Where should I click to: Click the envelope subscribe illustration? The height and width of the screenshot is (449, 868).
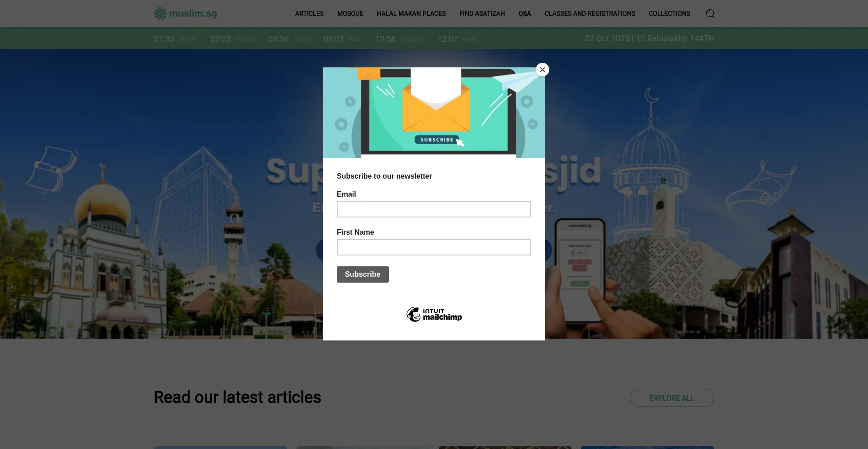[434, 113]
